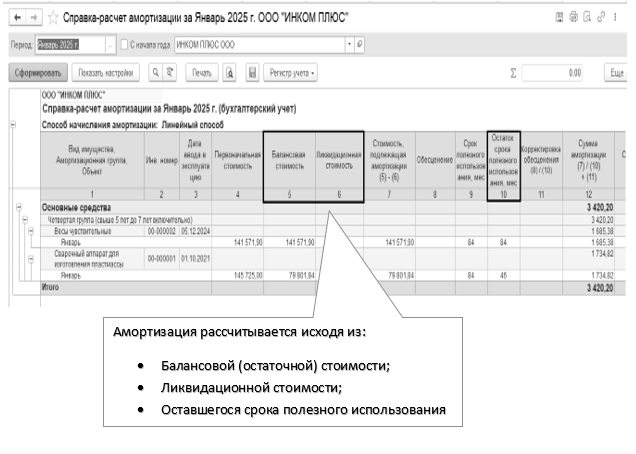The height and width of the screenshot is (454, 636).
Task: Enable the С начала года checkbox
Action: click(125, 45)
